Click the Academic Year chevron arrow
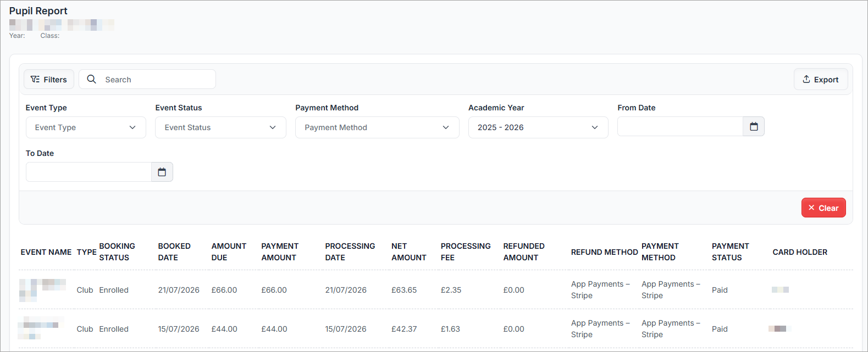 (x=595, y=127)
